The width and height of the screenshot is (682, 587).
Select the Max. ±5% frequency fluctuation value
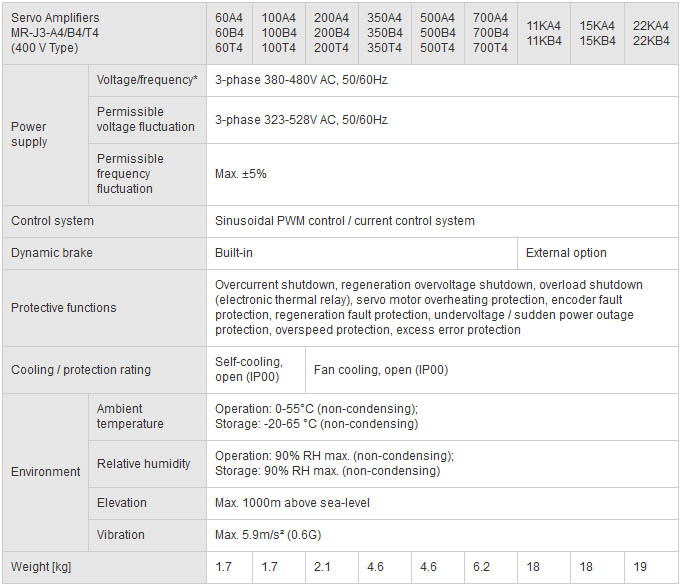tap(241, 174)
